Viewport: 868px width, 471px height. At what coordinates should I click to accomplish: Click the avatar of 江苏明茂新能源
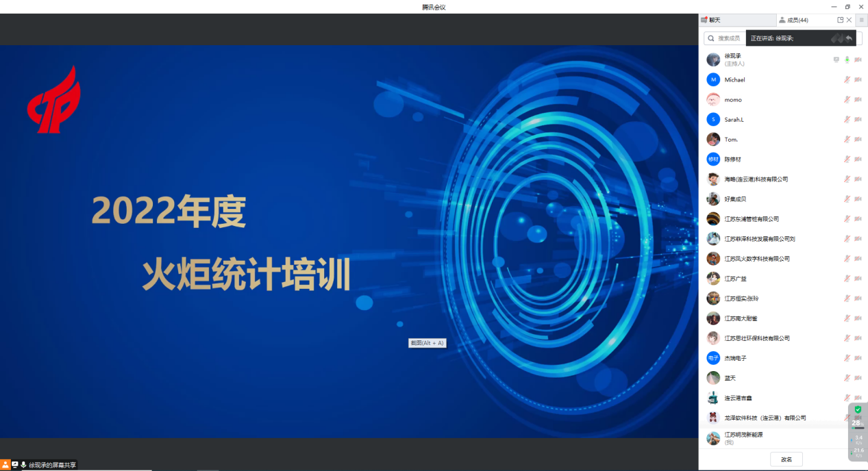tap(713, 438)
